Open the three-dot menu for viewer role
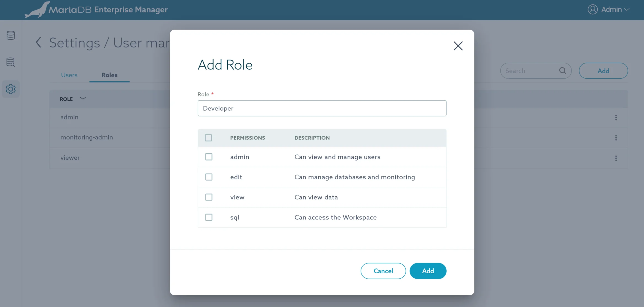Image resolution: width=644 pixels, height=307 pixels. tap(616, 158)
